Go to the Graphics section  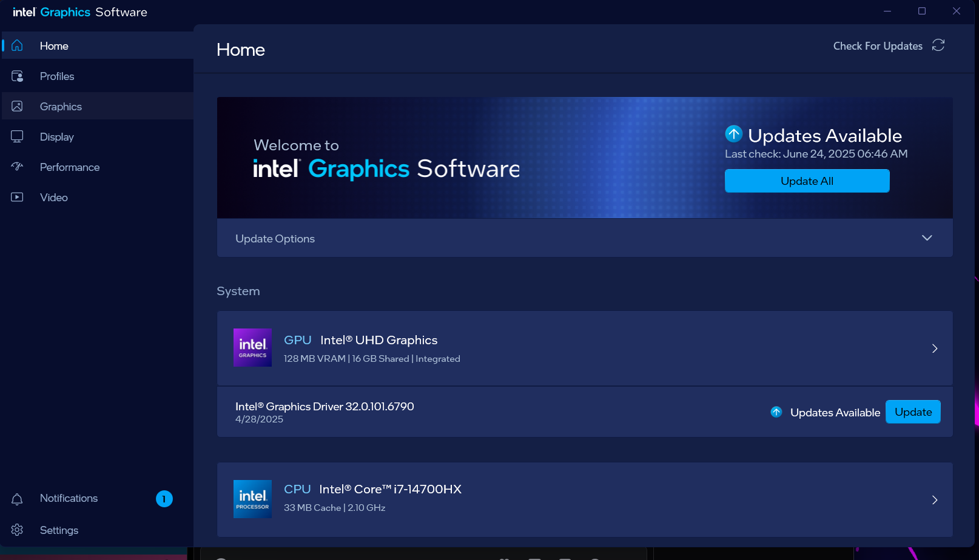coord(98,106)
